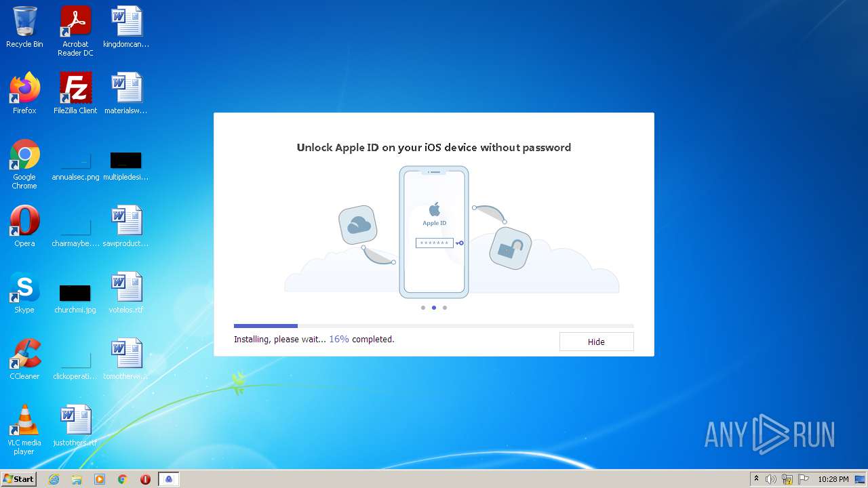
Task: Open Acrobat Reader DC shortcut
Action: pyautogui.click(x=75, y=31)
